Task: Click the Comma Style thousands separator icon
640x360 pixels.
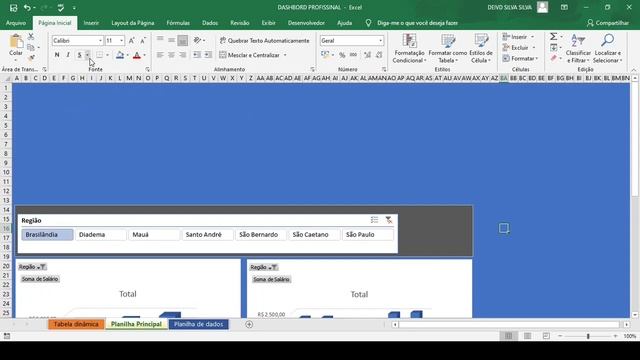Action: tap(353, 55)
